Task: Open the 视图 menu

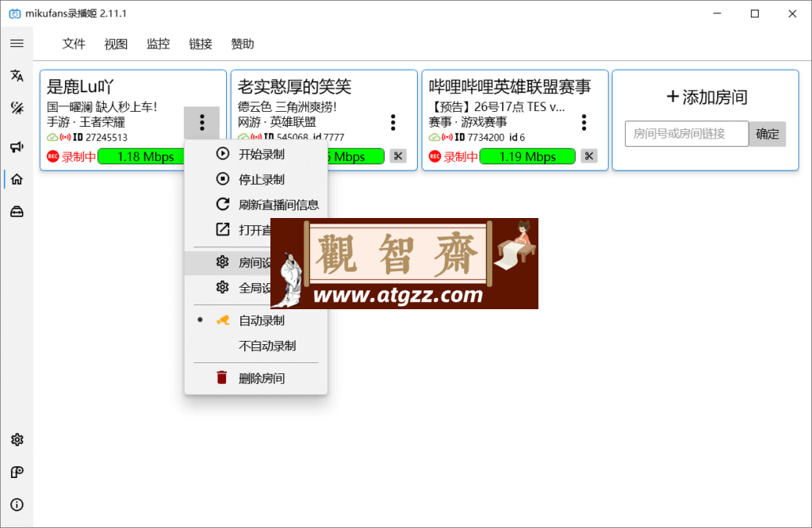Action: coord(116,44)
